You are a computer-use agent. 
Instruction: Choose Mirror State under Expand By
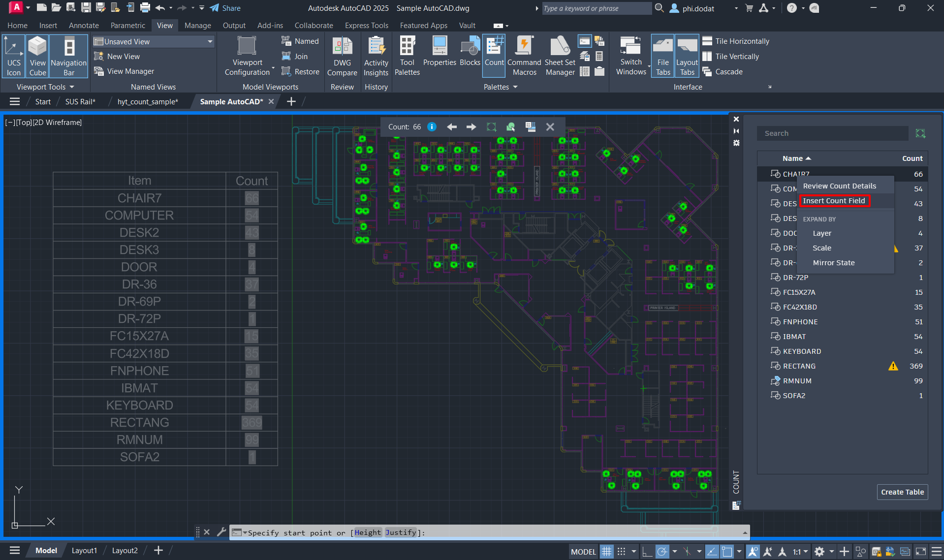[834, 263]
